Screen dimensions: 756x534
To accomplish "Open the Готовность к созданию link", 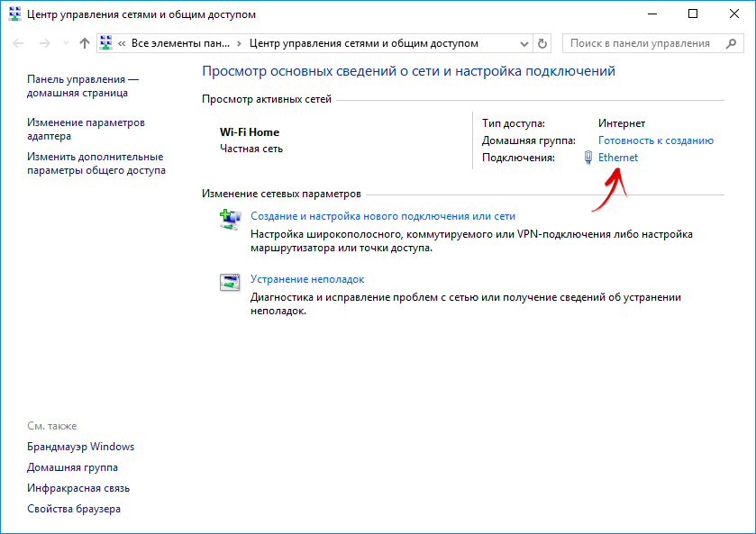I will tap(655, 140).
